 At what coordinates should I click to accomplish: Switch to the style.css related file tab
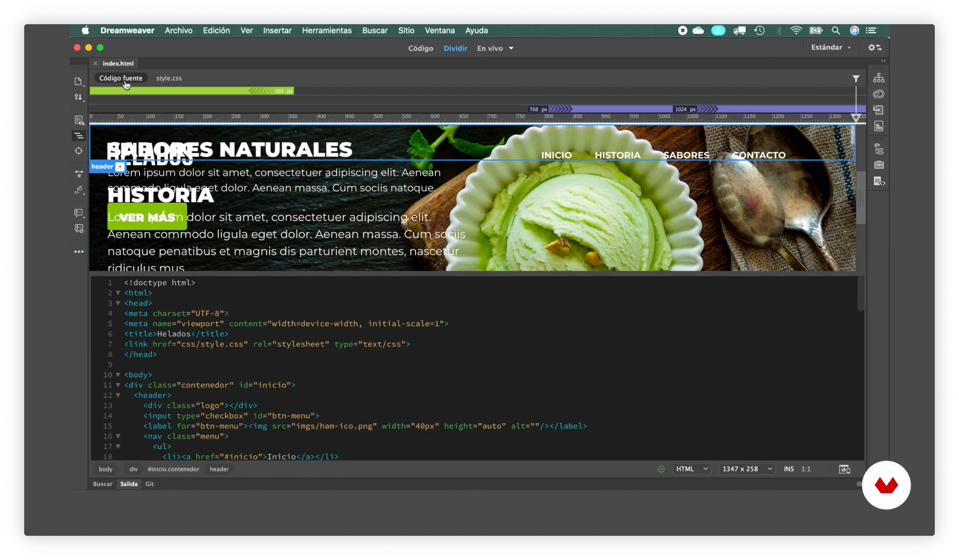169,78
